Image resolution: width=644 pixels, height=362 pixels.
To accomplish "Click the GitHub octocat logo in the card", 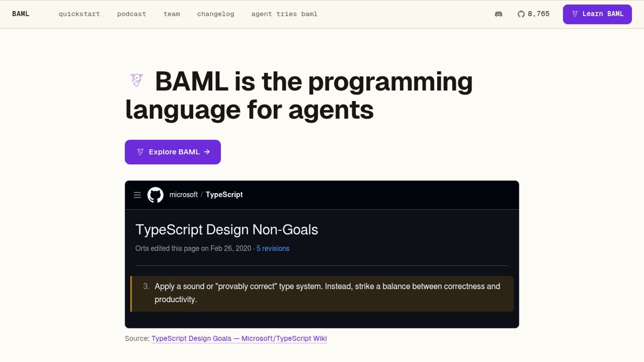I will click(155, 195).
